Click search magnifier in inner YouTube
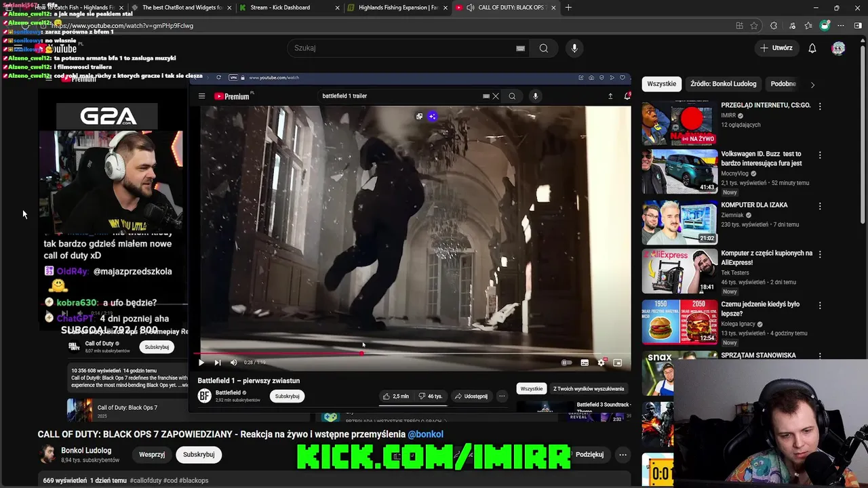 [x=512, y=96]
